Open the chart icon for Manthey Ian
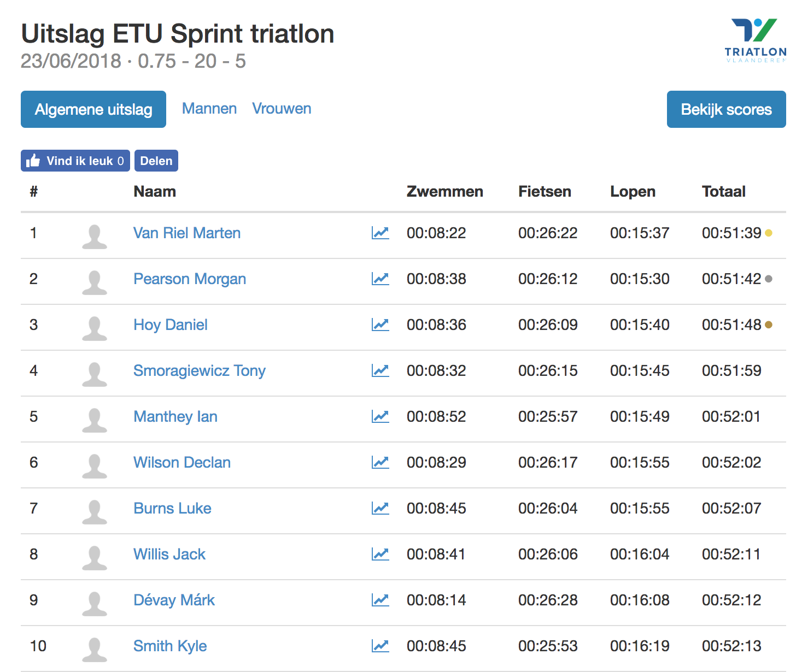The width and height of the screenshot is (796, 672). [380, 417]
